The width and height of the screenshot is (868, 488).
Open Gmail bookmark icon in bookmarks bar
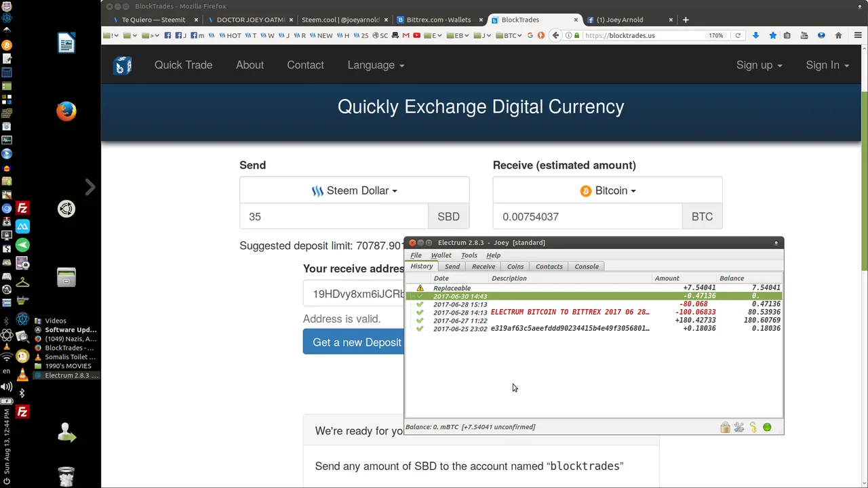(406, 35)
